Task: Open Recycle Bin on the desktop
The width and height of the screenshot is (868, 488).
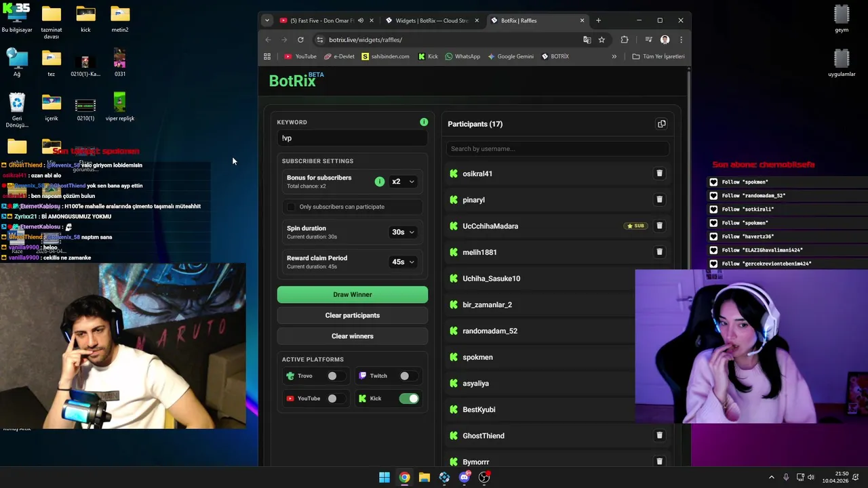Action: (17, 110)
